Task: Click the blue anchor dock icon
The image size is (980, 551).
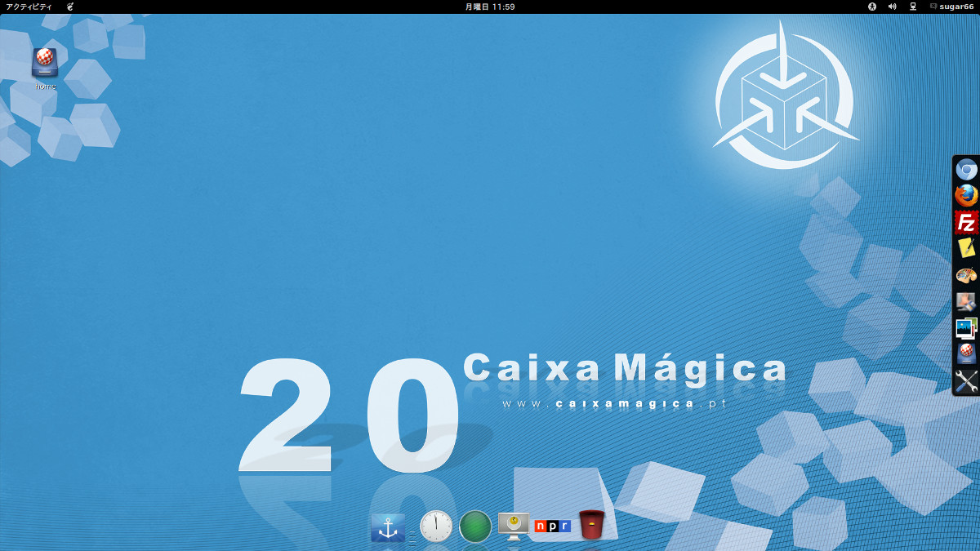Action: pyautogui.click(x=388, y=528)
